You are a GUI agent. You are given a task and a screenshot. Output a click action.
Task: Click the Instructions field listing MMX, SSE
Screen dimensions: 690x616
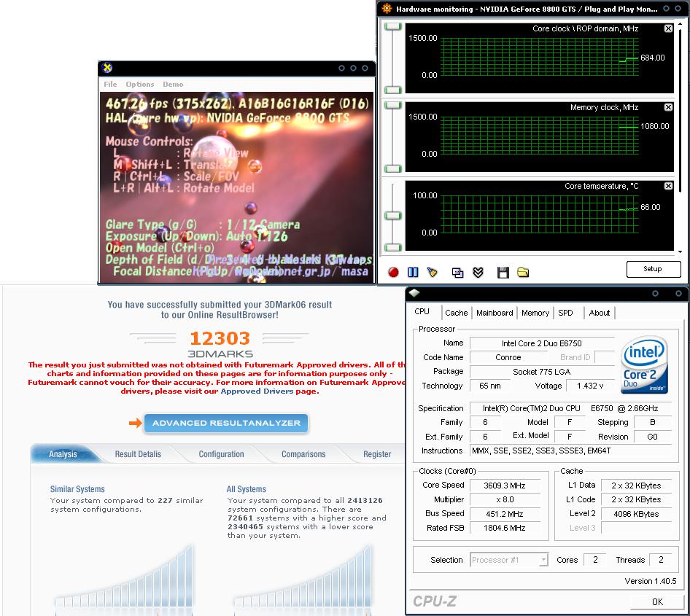point(571,451)
